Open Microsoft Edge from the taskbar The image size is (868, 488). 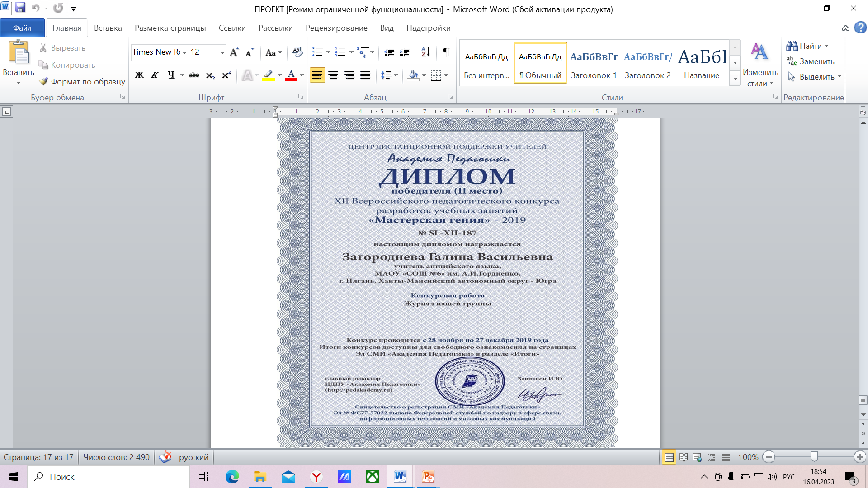click(232, 477)
